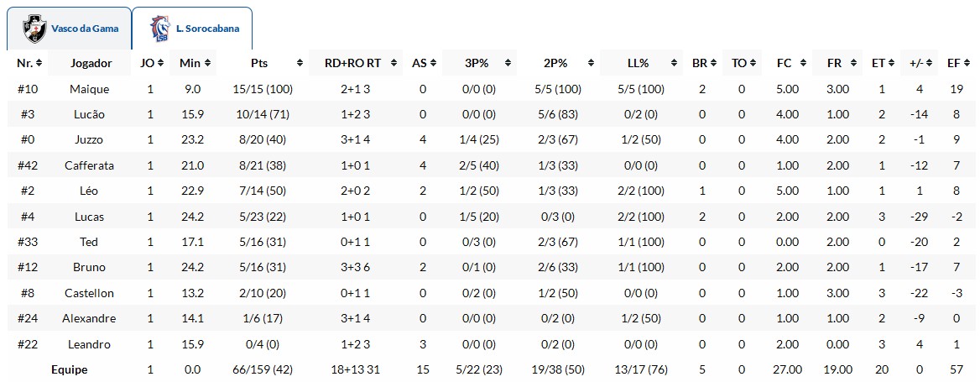The image size is (980, 382).
Task: Click the Equipe totals row label
Action: 69,369
